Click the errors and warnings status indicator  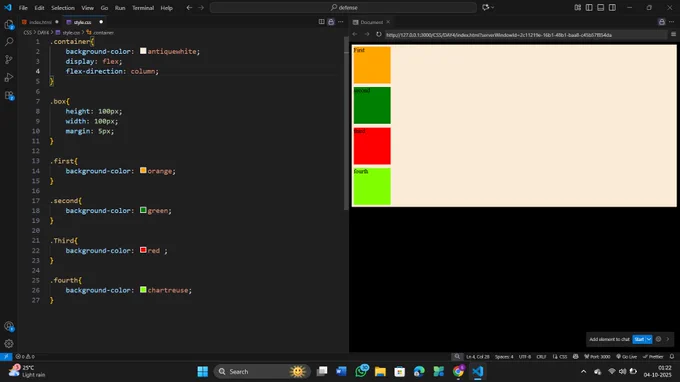[25, 356]
